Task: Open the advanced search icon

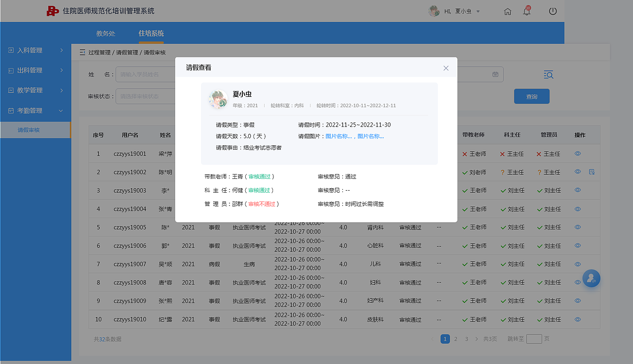Action: tap(548, 75)
